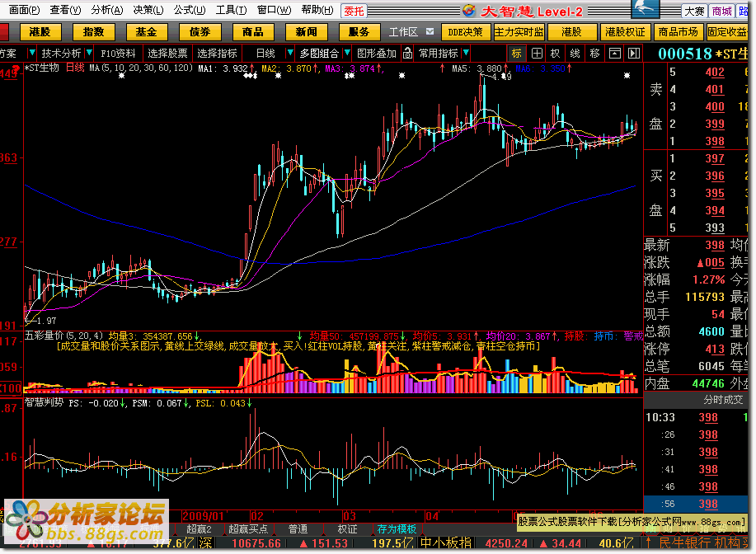This screenshot has height=554, width=756.
Task: Click the 大赛 button in title bar
Action: pyautogui.click(x=694, y=11)
